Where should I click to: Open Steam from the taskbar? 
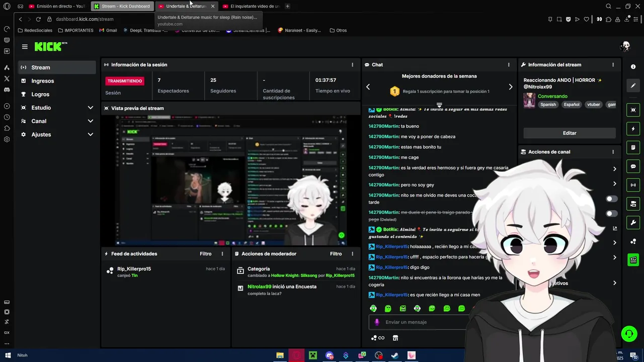[395, 355]
